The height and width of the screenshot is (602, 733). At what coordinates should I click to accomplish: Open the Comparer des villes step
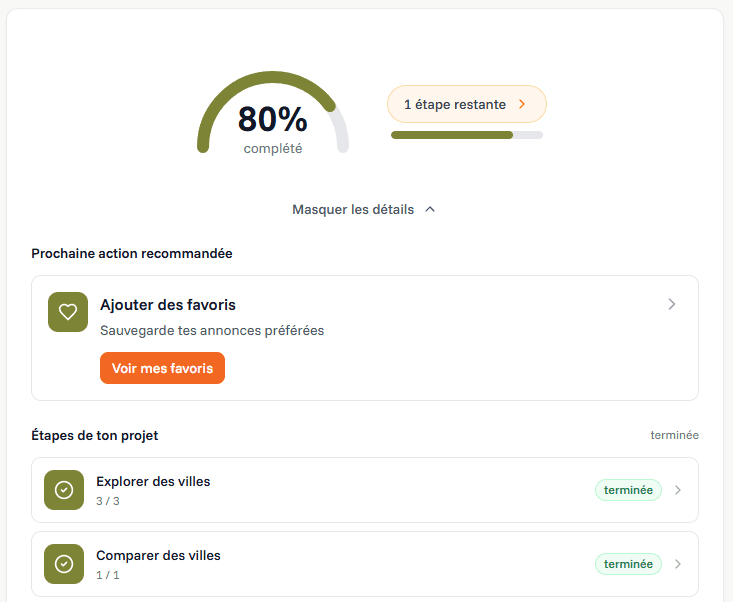tap(158, 555)
